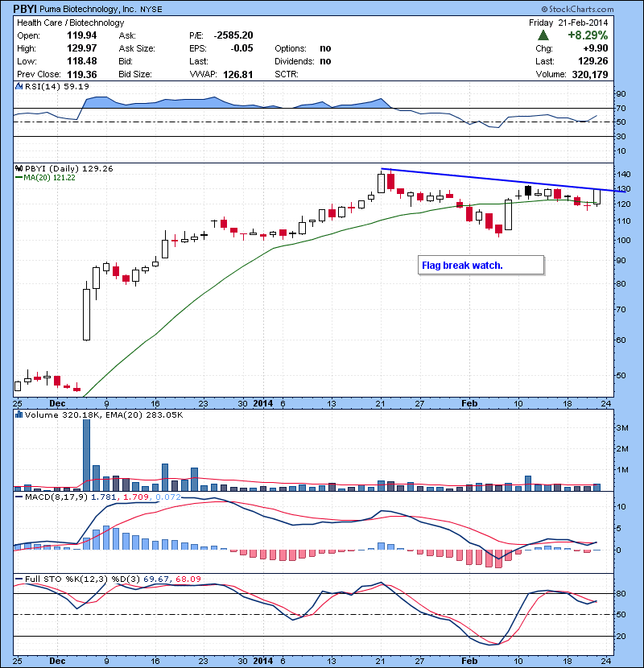Click the Flag break watch annotation box

click(x=481, y=265)
